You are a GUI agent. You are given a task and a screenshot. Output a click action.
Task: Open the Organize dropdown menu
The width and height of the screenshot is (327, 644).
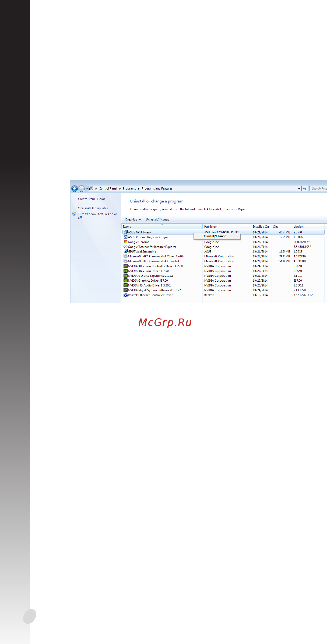[133, 220]
